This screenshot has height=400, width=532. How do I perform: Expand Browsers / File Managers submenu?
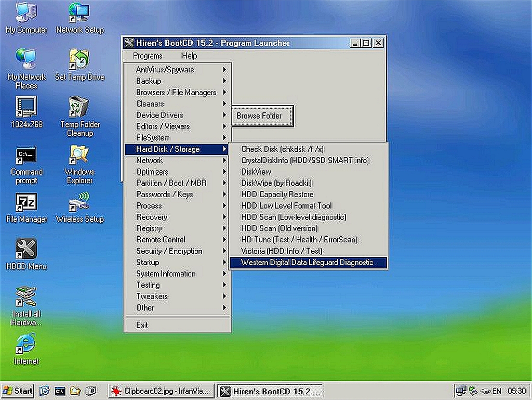pos(178,93)
